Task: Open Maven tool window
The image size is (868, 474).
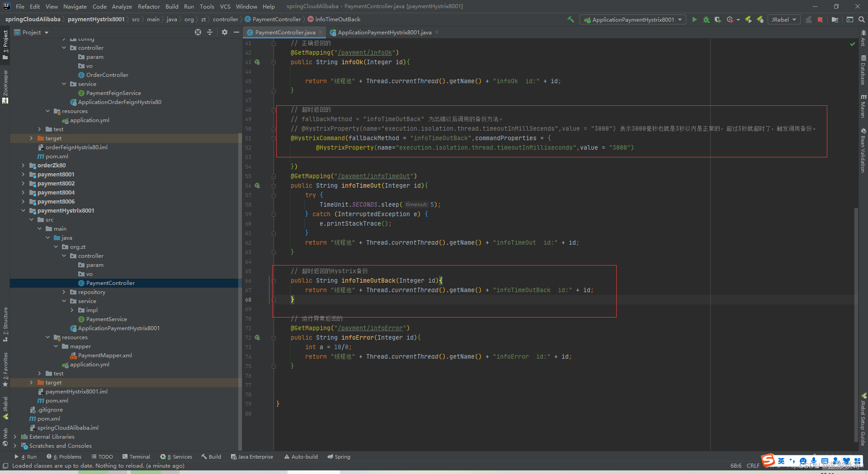Action: 863,106
